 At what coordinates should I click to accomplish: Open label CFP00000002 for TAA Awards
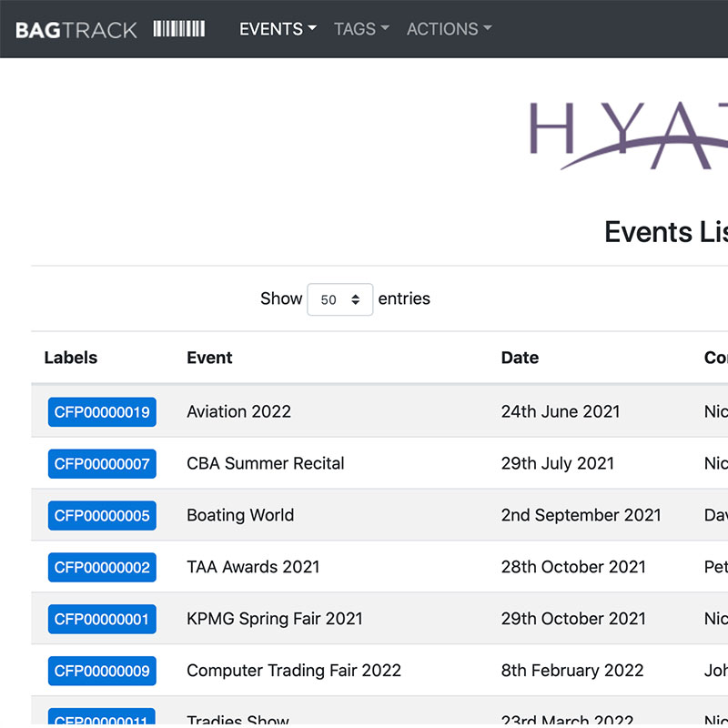point(102,568)
